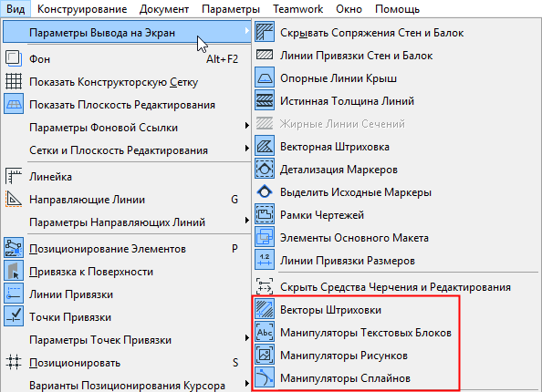Open the Документ menu

164,8
